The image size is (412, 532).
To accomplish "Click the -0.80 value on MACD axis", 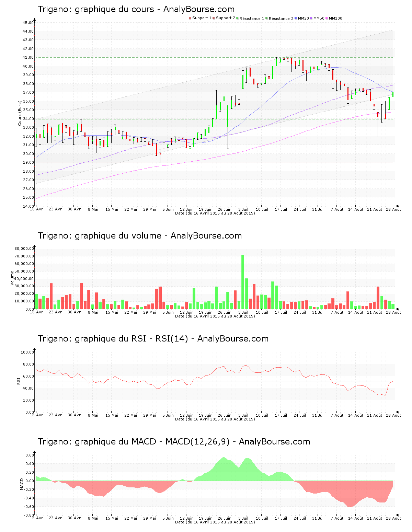I will click(x=28, y=516).
